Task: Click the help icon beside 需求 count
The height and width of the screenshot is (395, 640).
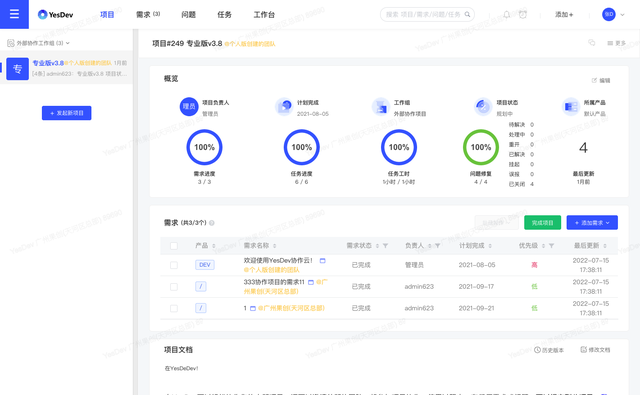Action: tap(212, 223)
